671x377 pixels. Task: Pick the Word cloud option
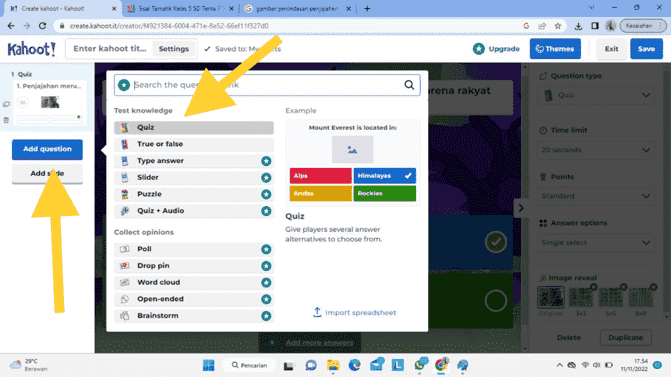pyautogui.click(x=193, y=282)
